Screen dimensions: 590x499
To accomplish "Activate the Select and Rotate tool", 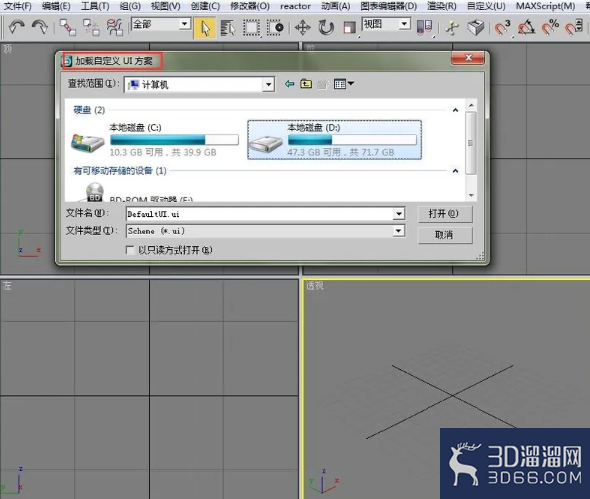I will tap(326, 28).
